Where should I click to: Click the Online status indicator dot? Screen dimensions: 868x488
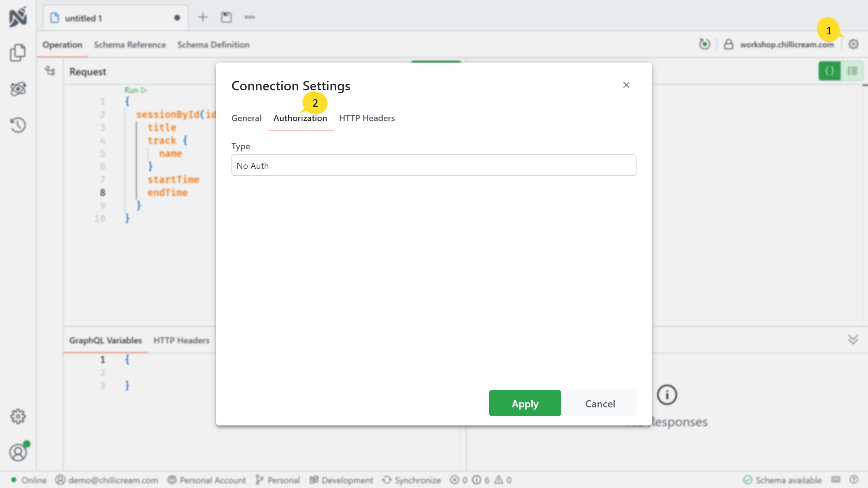tap(14, 480)
